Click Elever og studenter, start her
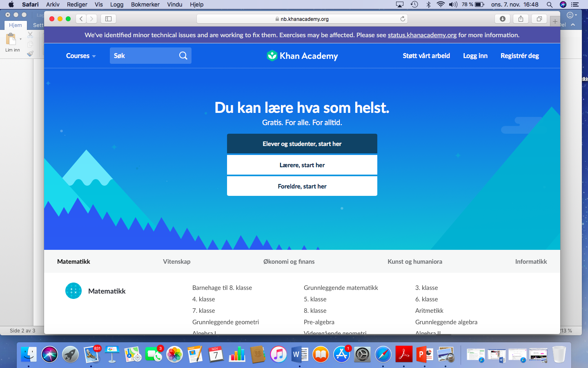The width and height of the screenshot is (588, 368). [302, 144]
